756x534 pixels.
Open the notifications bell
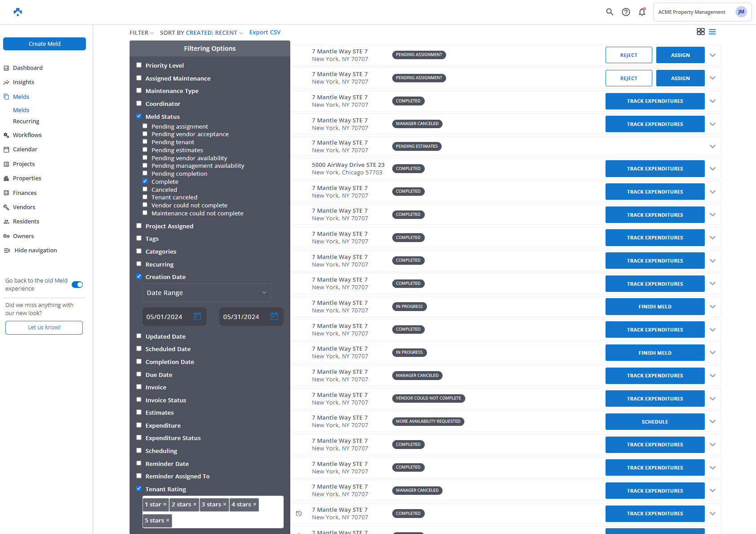point(642,12)
